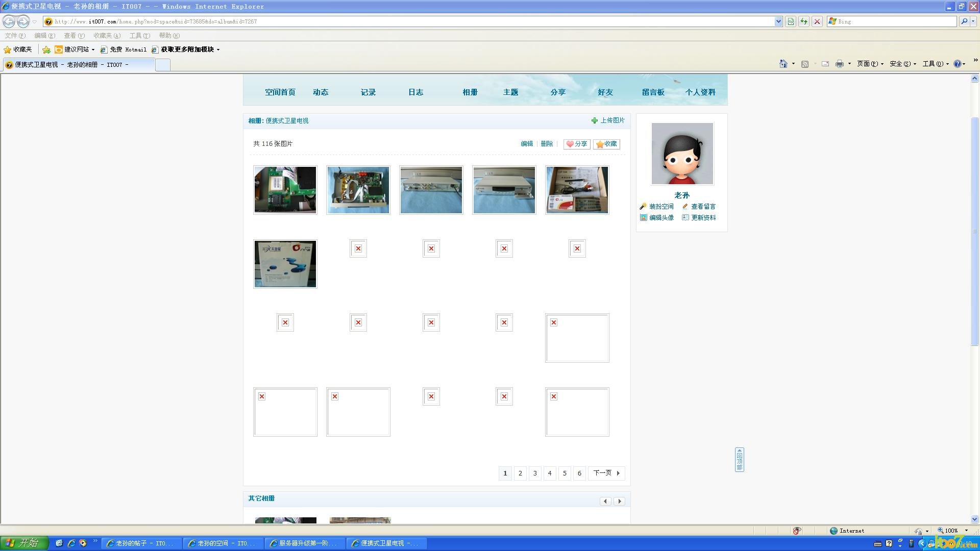Go to page 2 of the album
The height and width of the screenshot is (551, 980).
point(520,473)
